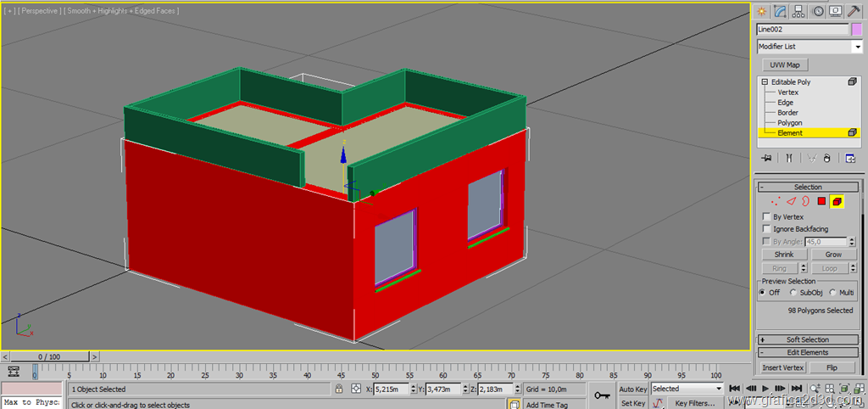Click the Set Keys key icon
The height and width of the screenshot is (409, 868).
point(602,395)
